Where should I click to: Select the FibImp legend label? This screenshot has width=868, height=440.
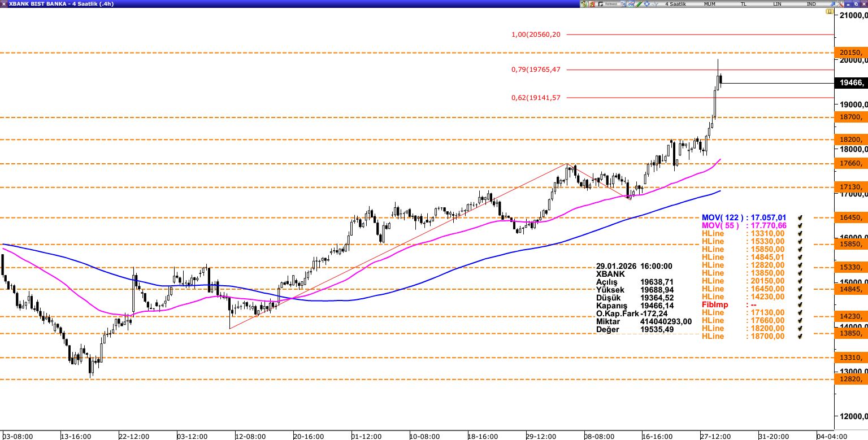(x=714, y=304)
